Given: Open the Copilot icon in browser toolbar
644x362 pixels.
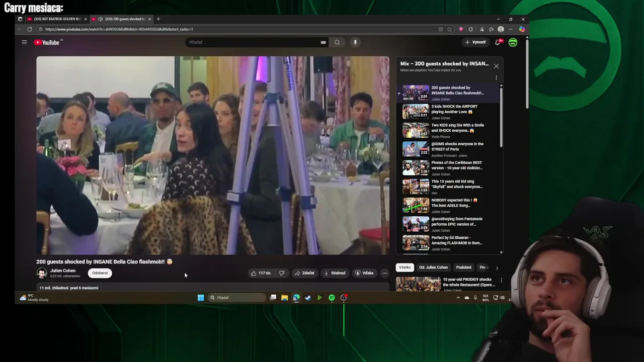Looking at the screenshot, I should 522,29.
